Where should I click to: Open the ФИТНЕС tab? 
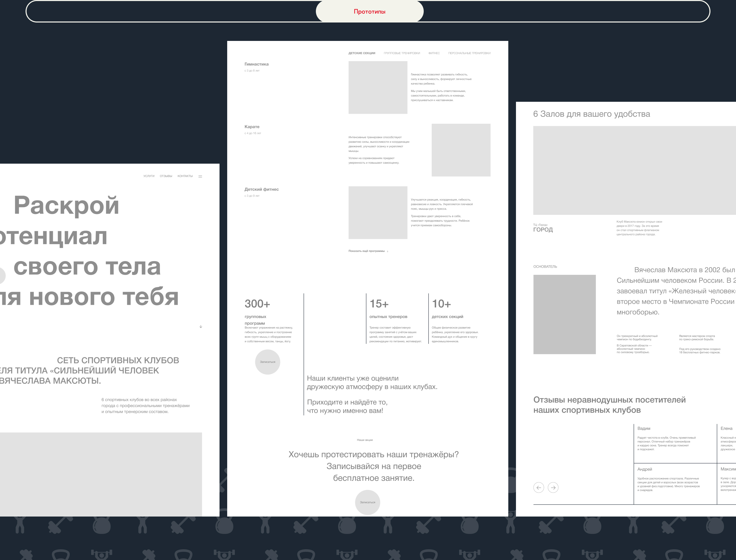click(x=434, y=53)
